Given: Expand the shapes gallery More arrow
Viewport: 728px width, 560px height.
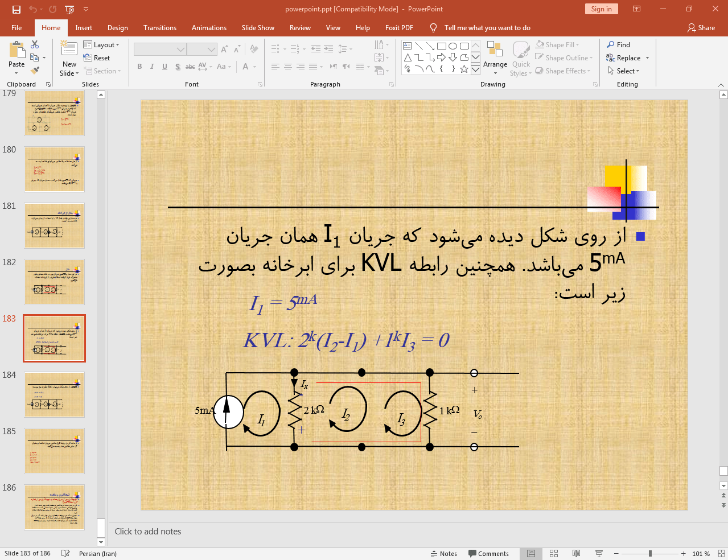Looking at the screenshot, I should point(476,69).
